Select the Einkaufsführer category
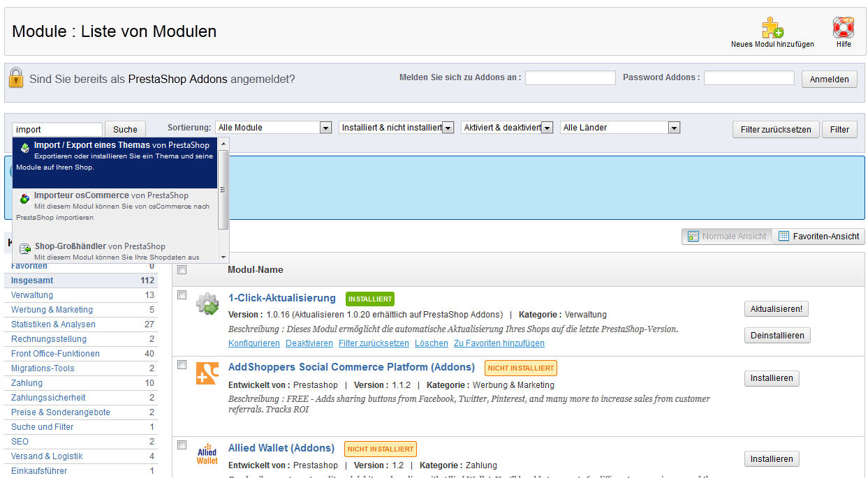Screen dimensions: 868x478 [81, 471]
